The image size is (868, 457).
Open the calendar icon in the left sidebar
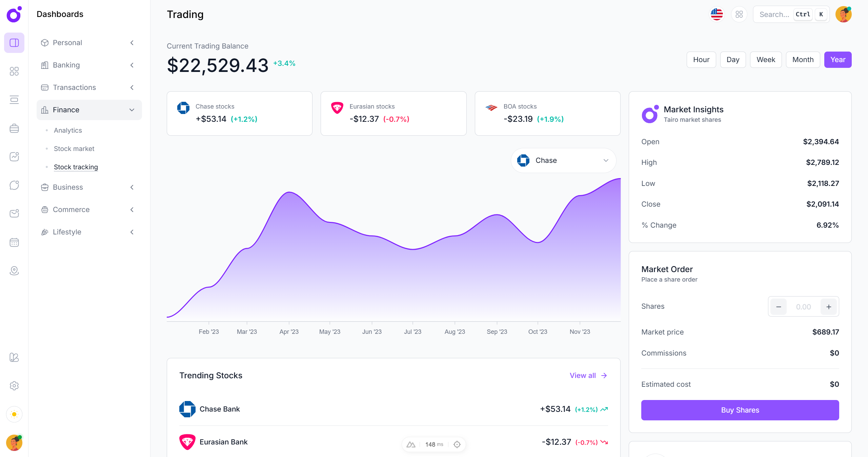pos(14,242)
